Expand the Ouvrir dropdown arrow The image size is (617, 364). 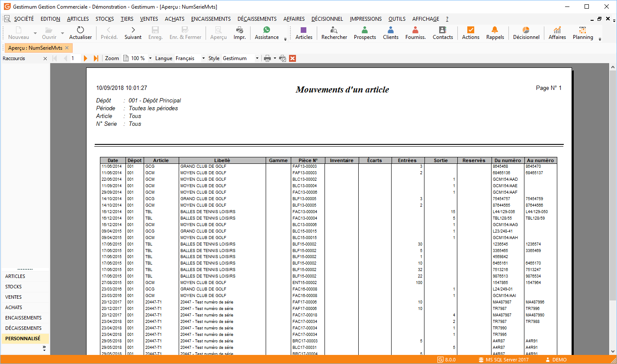tap(62, 33)
